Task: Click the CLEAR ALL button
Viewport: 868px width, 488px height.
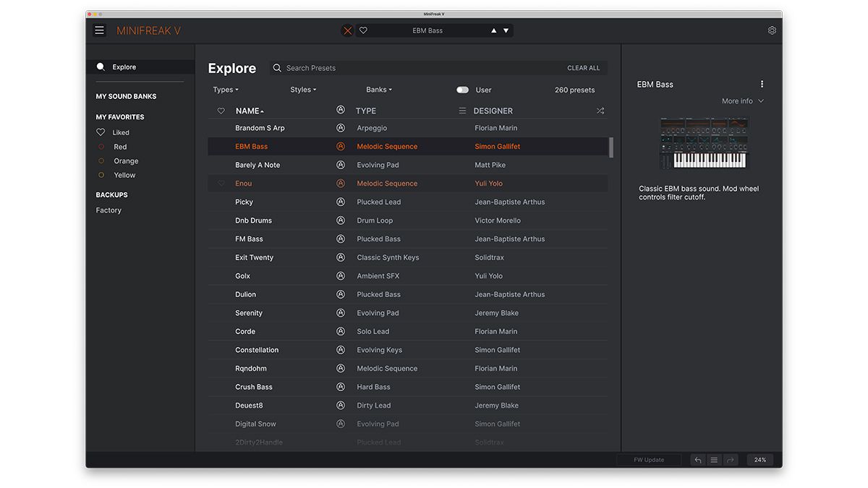Action: (x=583, y=68)
